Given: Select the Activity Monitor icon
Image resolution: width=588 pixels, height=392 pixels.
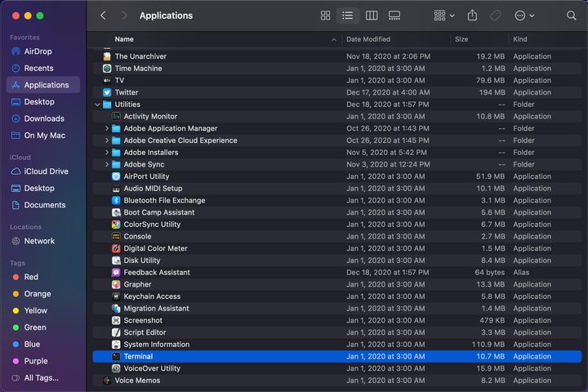Looking at the screenshot, I should point(116,117).
